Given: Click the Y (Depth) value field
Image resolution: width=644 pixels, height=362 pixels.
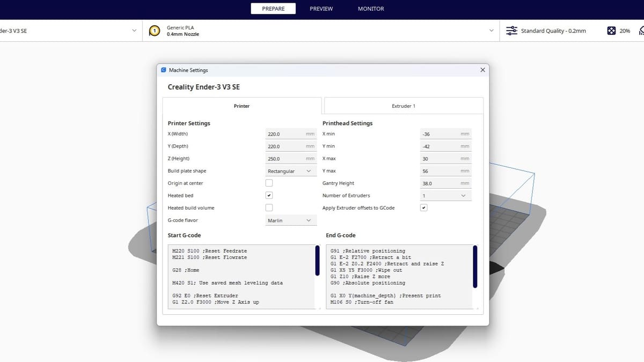Looking at the screenshot, I should pyautogui.click(x=291, y=146).
